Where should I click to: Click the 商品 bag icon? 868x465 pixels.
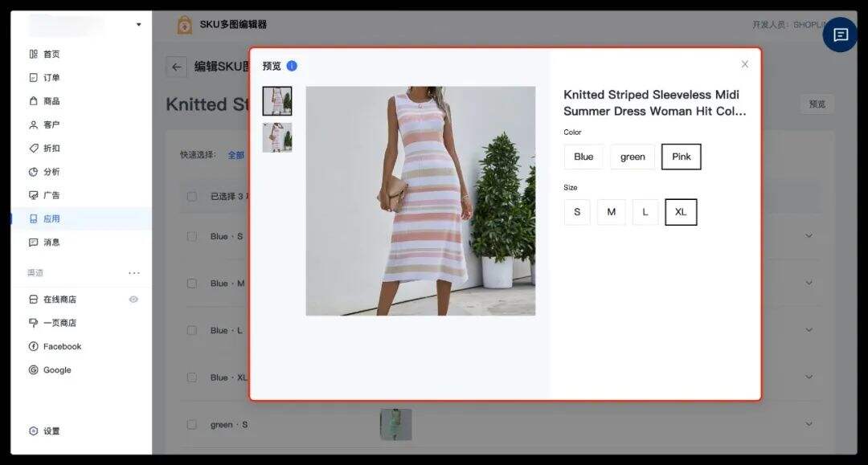(x=33, y=101)
